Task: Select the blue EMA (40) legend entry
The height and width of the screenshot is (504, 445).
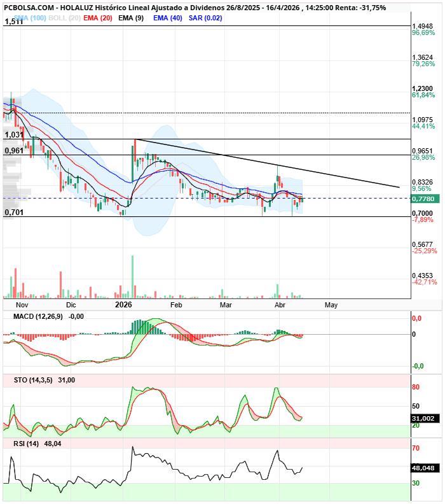Action: (x=167, y=18)
